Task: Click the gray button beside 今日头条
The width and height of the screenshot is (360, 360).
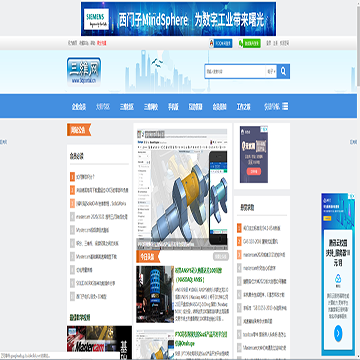Action: point(221,256)
